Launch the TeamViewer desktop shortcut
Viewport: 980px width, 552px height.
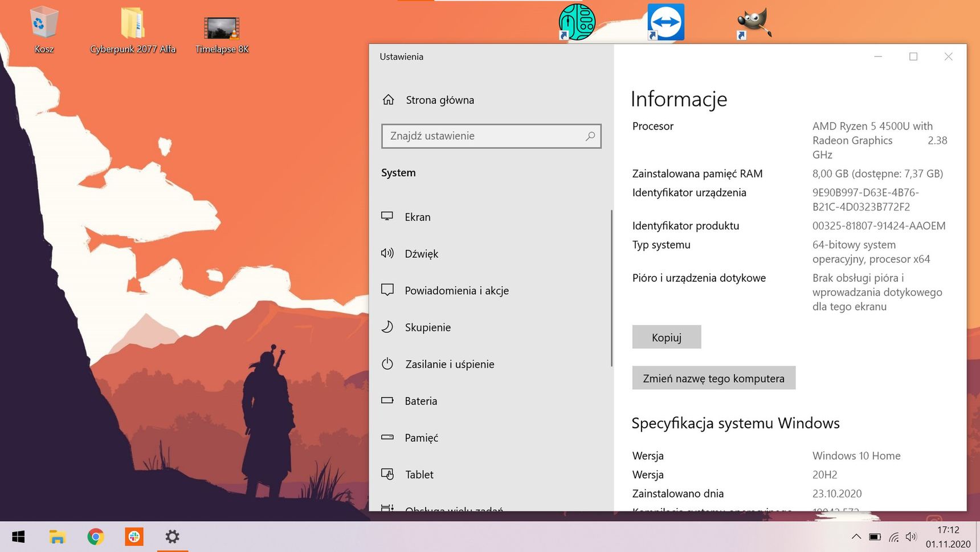(x=665, y=22)
